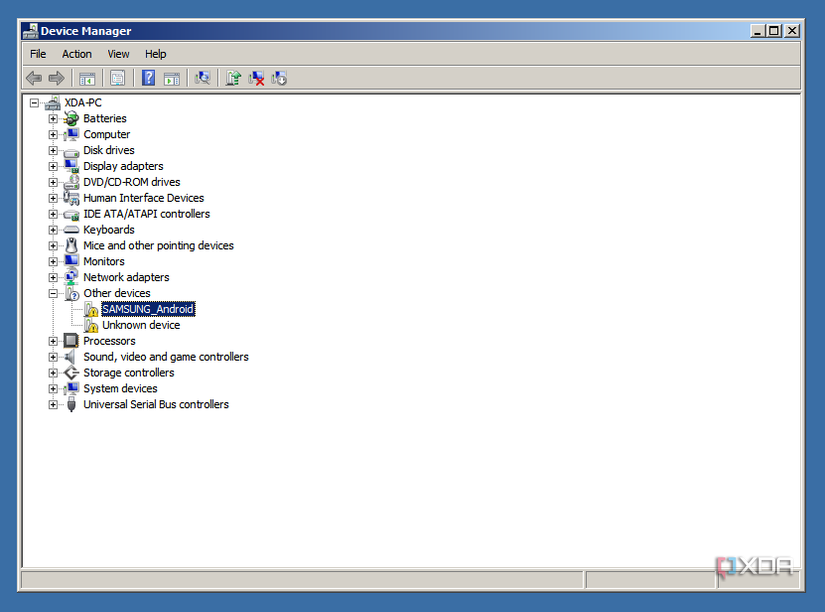Click the blue Help question mark icon

(x=148, y=78)
